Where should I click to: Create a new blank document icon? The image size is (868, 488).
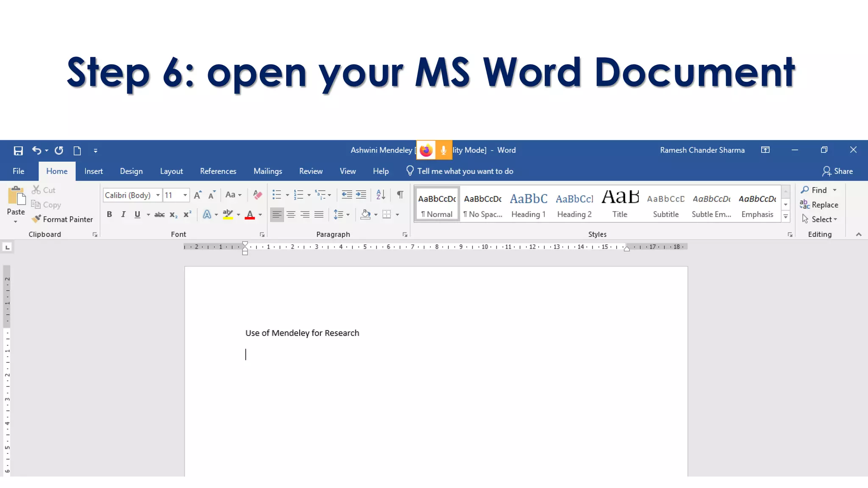tap(77, 150)
